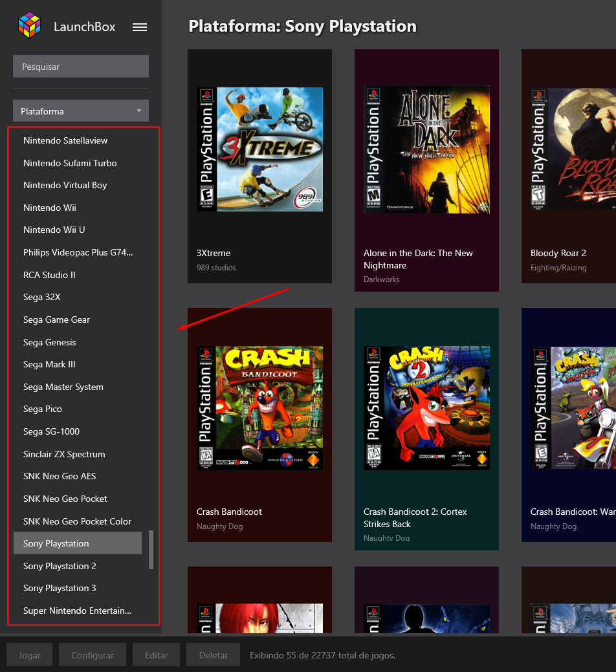Screen dimensions: 616x672
Task: Click the LaunchBox cube logo
Action: tap(29, 25)
